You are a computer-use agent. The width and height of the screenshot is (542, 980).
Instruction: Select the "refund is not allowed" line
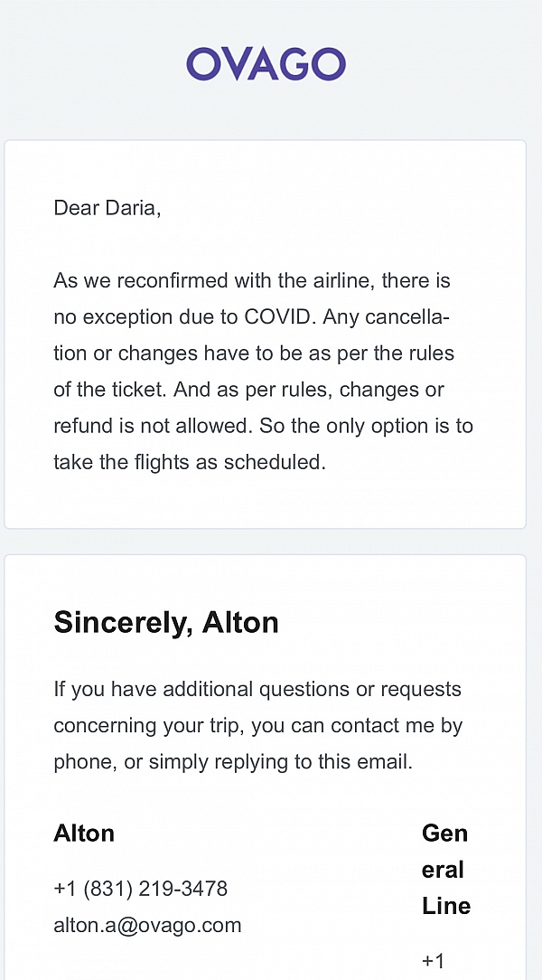coord(154,426)
